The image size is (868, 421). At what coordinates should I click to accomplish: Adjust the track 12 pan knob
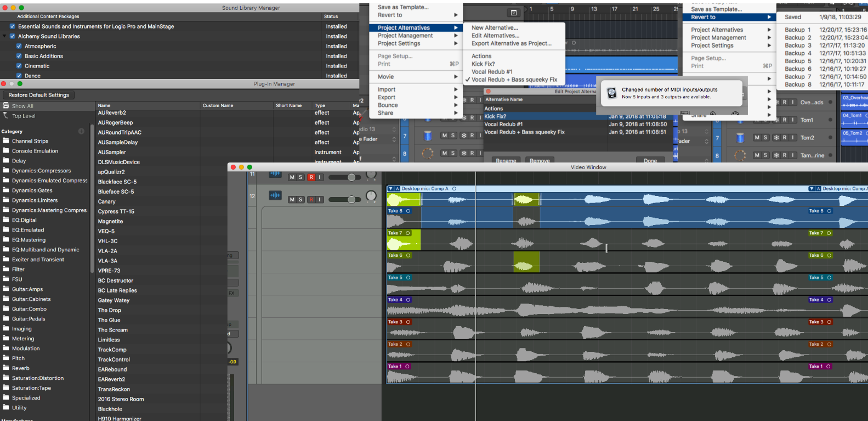(371, 196)
